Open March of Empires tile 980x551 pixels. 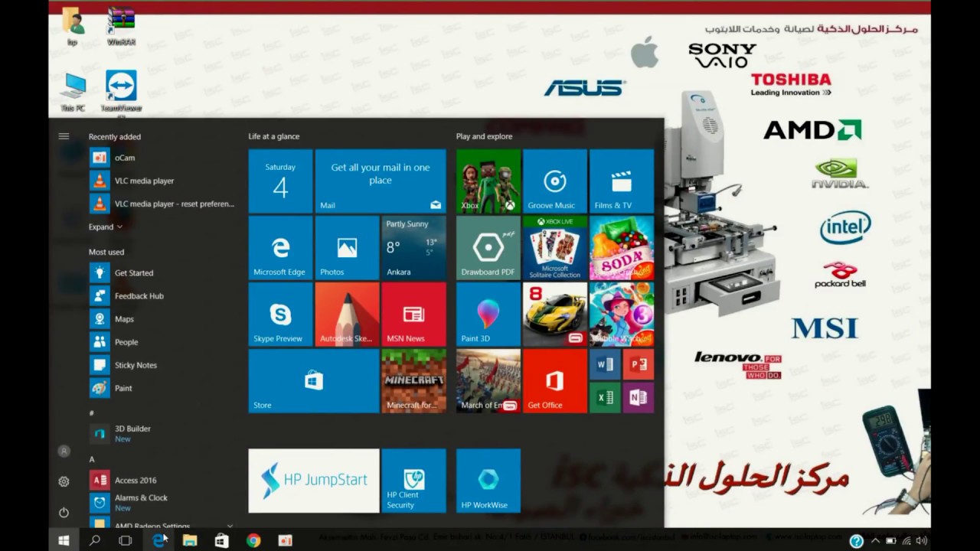[488, 380]
